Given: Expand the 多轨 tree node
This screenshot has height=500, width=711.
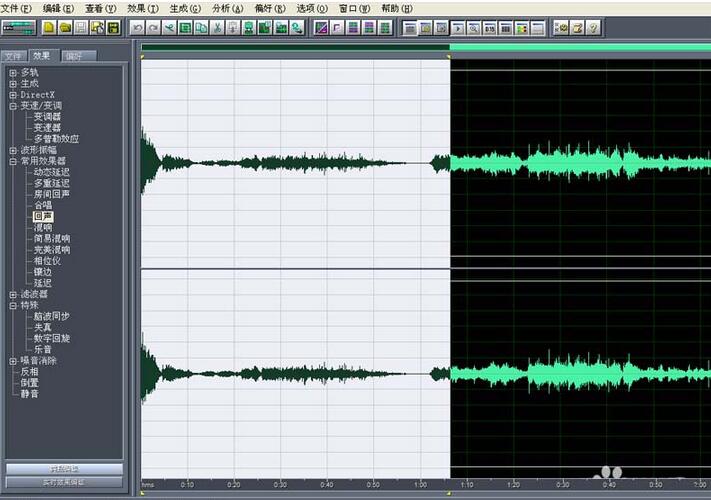Looking at the screenshot, I should 13,72.
